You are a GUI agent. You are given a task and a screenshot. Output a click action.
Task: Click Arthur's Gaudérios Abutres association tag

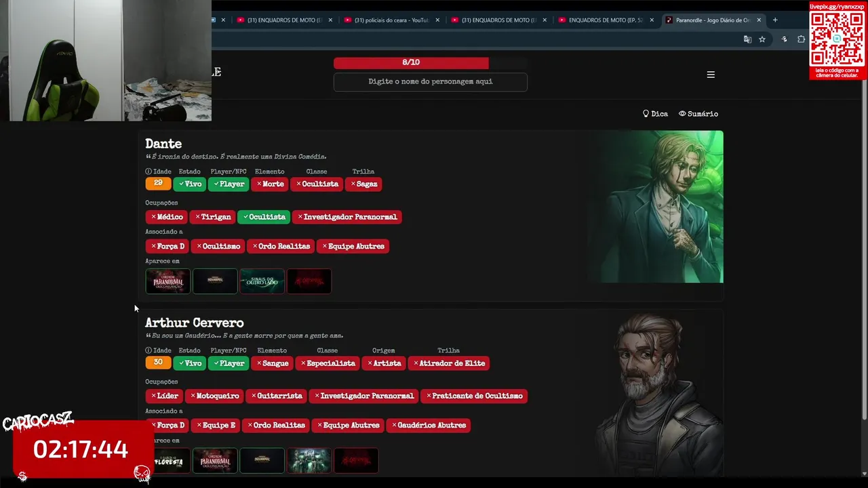click(429, 425)
